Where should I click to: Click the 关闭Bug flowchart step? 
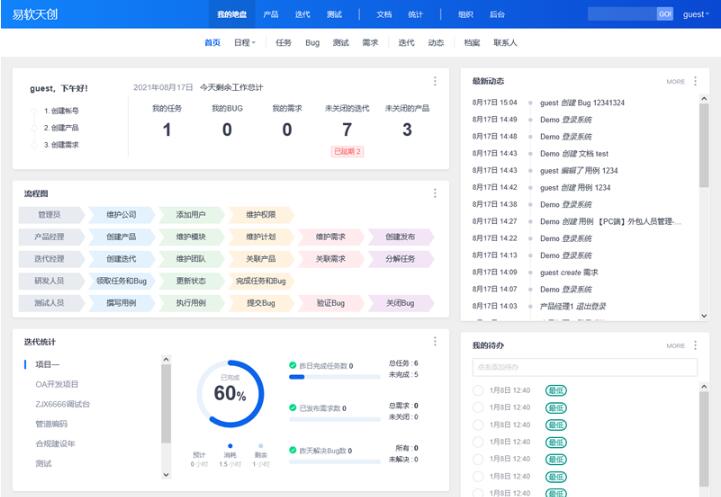coord(401,303)
